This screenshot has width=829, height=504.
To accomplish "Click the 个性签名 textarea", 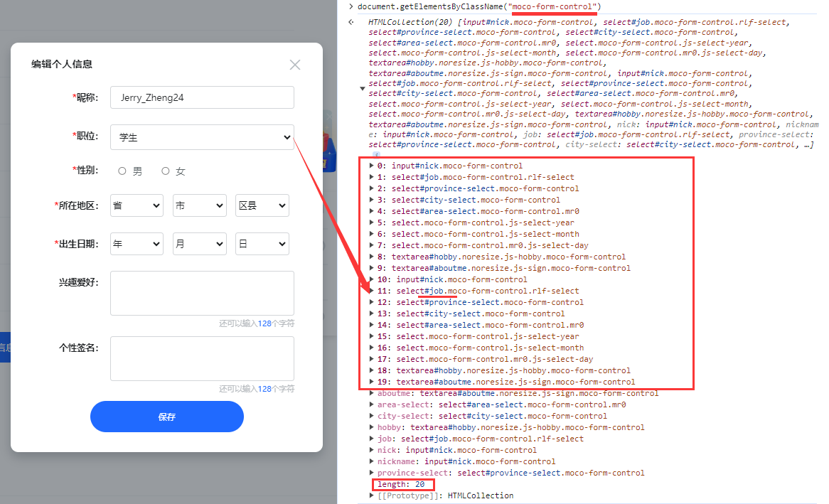I will click(x=202, y=358).
